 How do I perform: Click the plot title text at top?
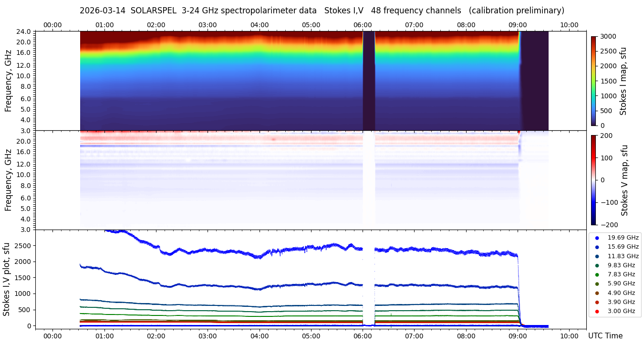coord(322,10)
